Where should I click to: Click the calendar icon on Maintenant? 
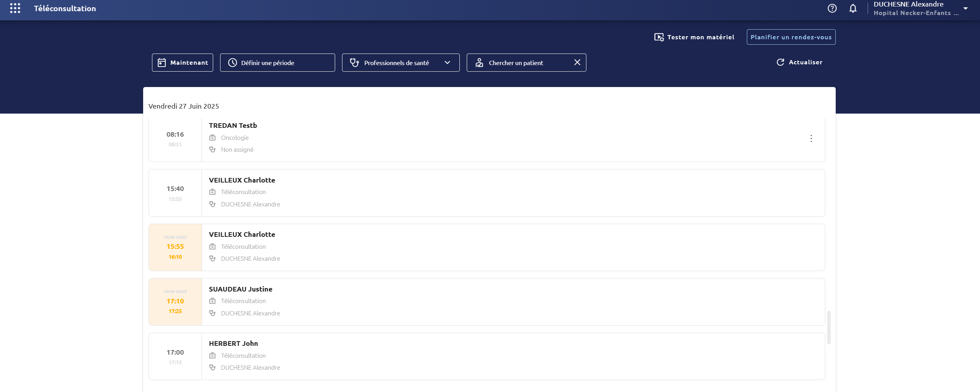(162, 62)
